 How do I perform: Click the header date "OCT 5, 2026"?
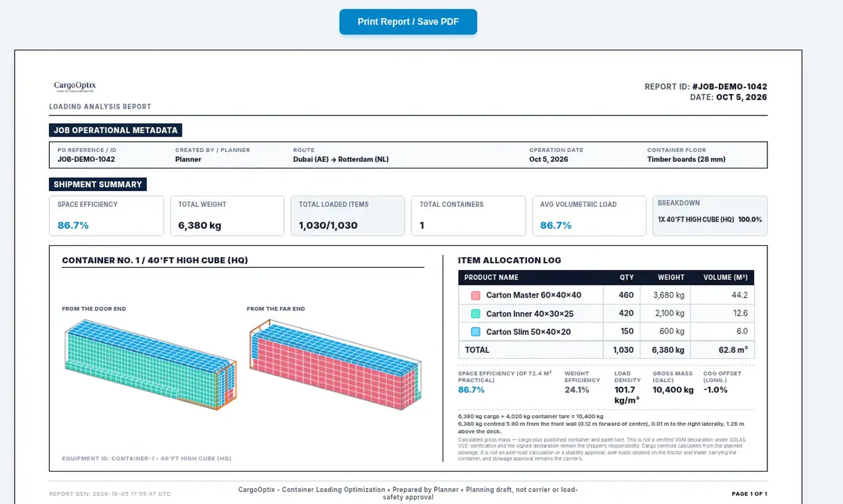coord(741,97)
